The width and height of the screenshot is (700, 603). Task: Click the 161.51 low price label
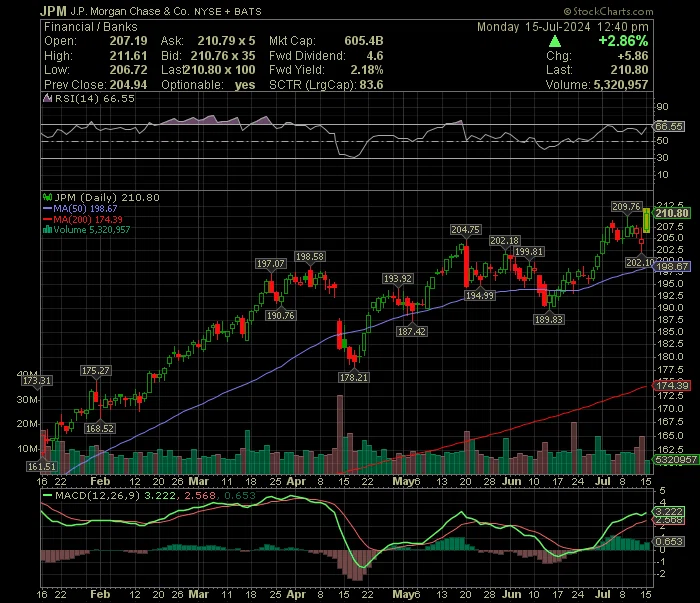(42, 467)
